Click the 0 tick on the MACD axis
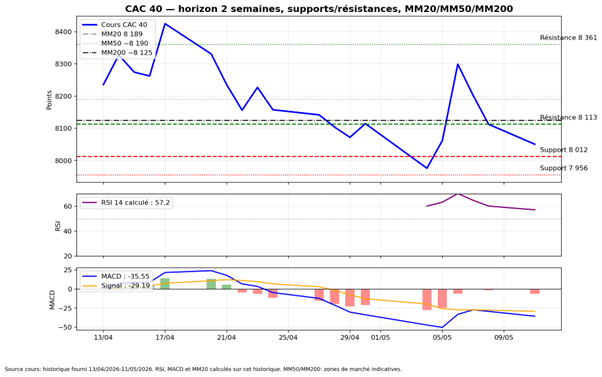Image resolution: width=602 pixels, height=377 pixels. pos(70,289)
